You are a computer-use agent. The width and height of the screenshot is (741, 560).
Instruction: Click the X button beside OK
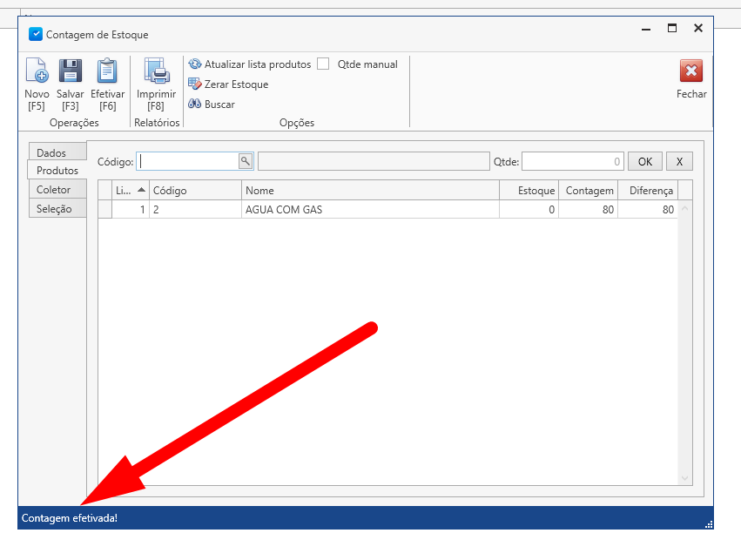click(x=679, y=161)
